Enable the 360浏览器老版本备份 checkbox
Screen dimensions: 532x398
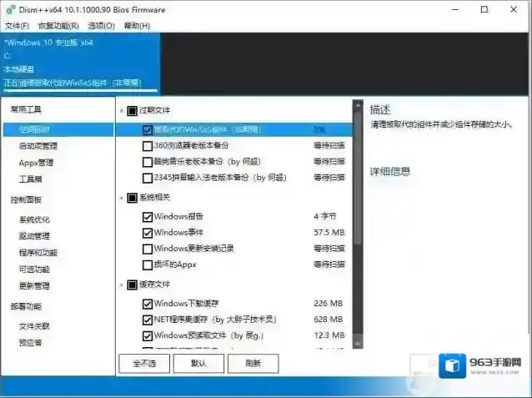click(148, 146)
